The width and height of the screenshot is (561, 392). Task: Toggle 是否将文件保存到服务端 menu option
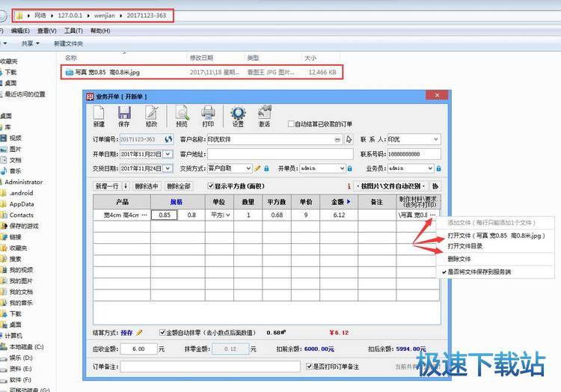(x=479, y=272)
